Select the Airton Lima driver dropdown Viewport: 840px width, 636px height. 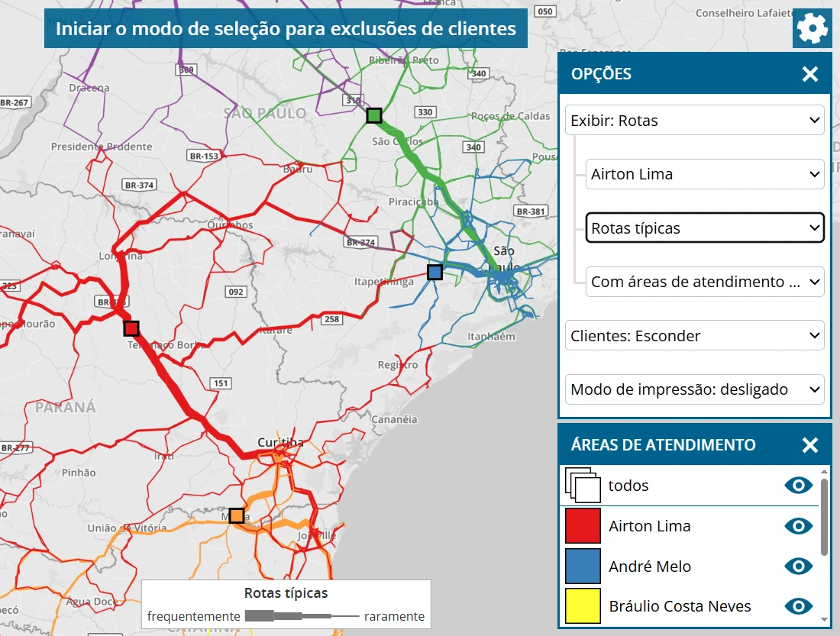tap(705, 174)
